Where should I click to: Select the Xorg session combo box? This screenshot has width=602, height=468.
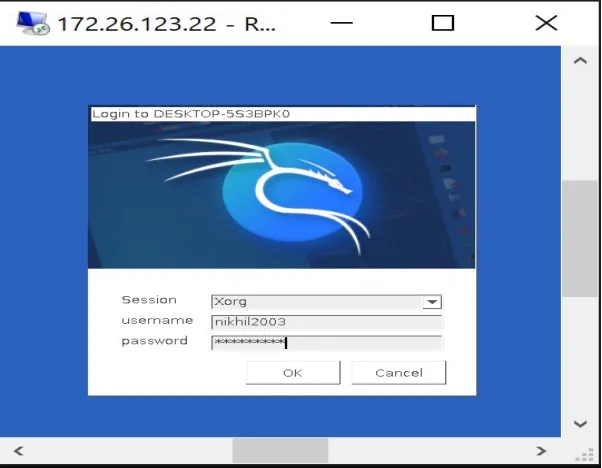pyautogui.click(x=327, y=302)
